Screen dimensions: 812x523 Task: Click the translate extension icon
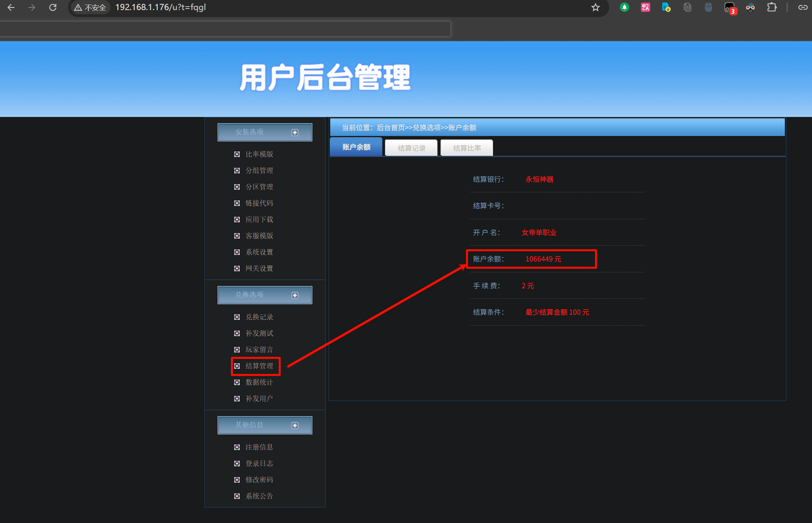[645, 7]
